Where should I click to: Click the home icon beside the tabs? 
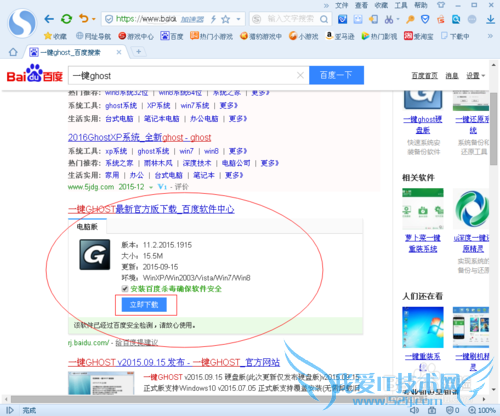coord(13,52)
